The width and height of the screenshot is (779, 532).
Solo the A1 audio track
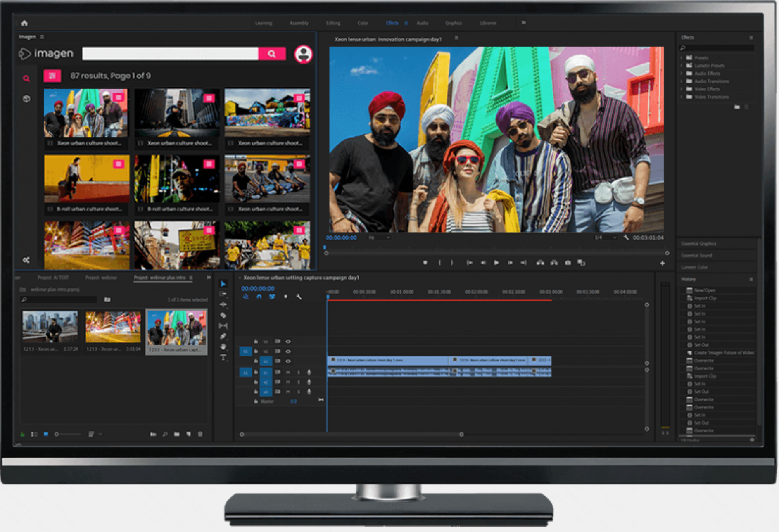point(298,373)
